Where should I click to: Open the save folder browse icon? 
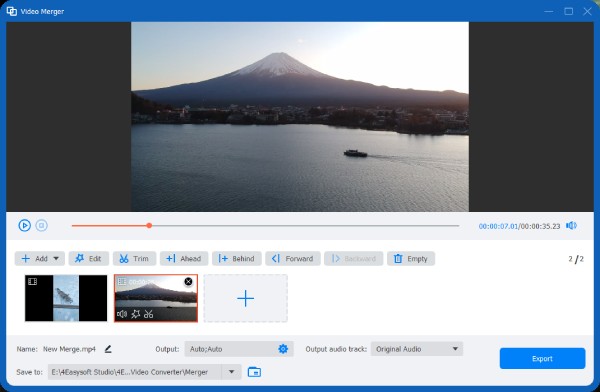click(x=254, y=372)
